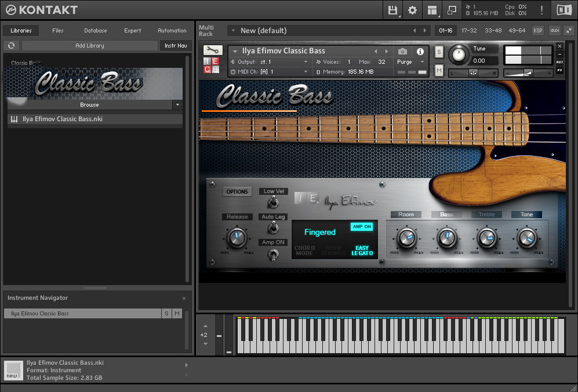Solo instrument in Instrument Navigator

(166, 314)
